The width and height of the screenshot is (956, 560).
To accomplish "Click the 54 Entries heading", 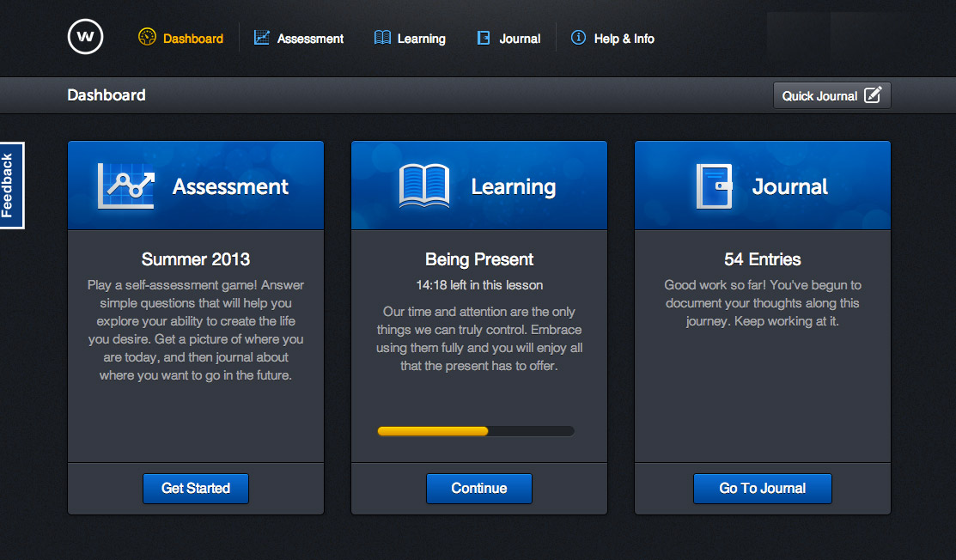I will 763,259.
